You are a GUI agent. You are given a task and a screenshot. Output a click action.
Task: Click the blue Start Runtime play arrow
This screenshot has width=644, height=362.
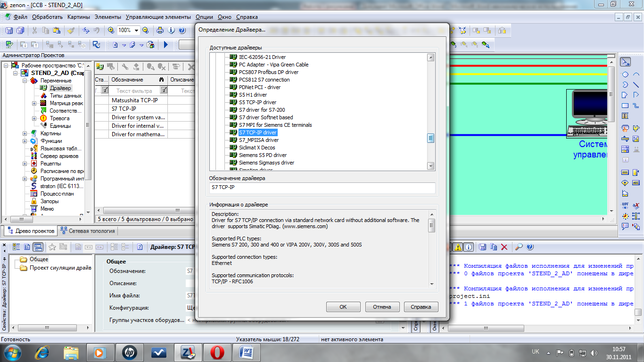(x=166, y=45)
